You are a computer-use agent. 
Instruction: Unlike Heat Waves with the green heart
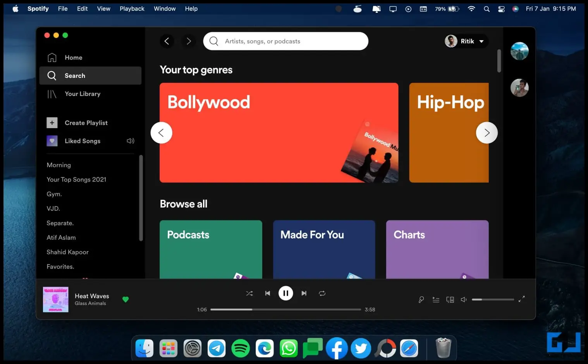tap(126, 299)
